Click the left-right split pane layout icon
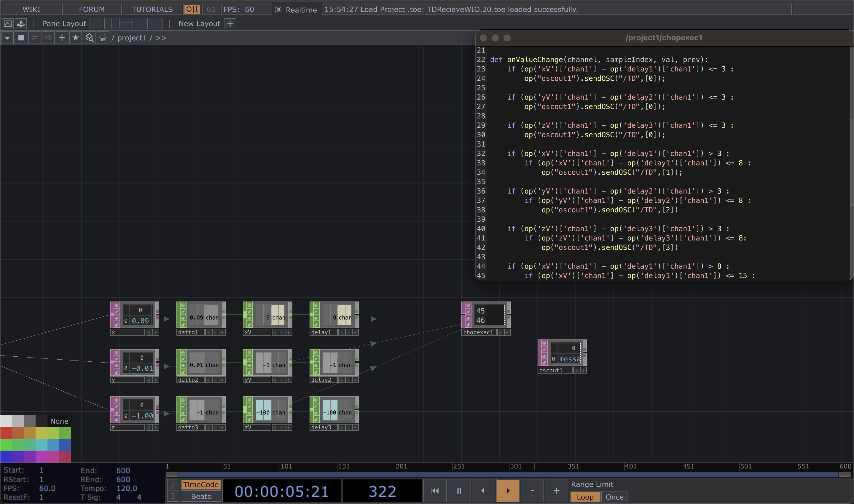 pyautogui.click(x=111, y=23)
